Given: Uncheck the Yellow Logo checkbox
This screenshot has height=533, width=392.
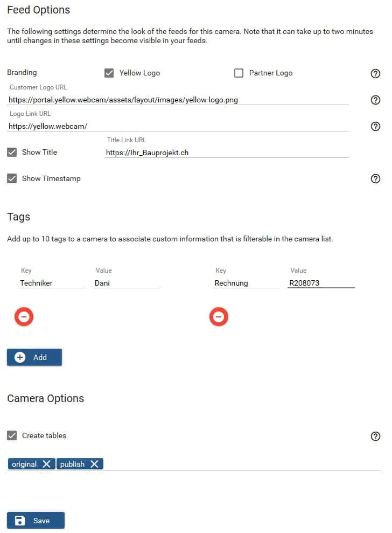Looking at the screenshot, I should click(x=109, y=73).
